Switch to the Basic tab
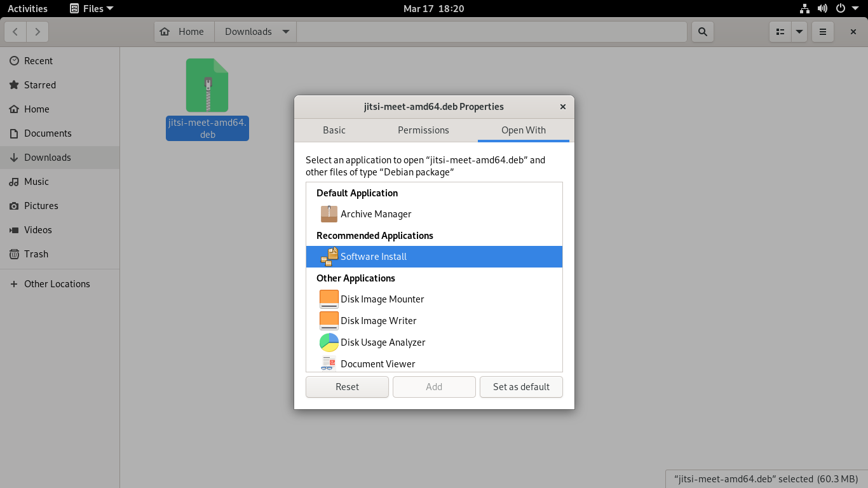The width and height of the screenshot is (868, 488). 334,130
